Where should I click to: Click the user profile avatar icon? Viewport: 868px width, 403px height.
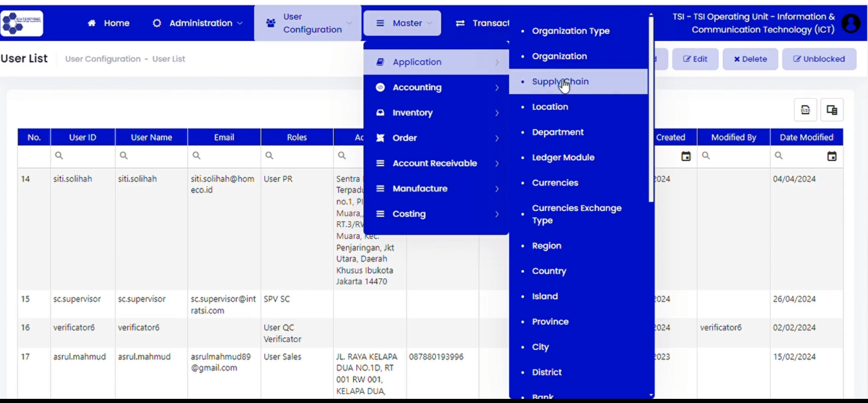pos(851,23)
